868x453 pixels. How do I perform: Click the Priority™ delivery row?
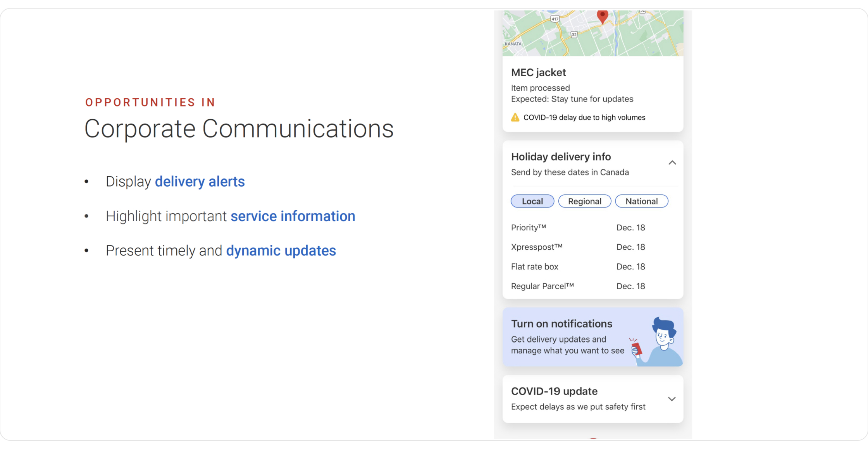pos(577,228)
